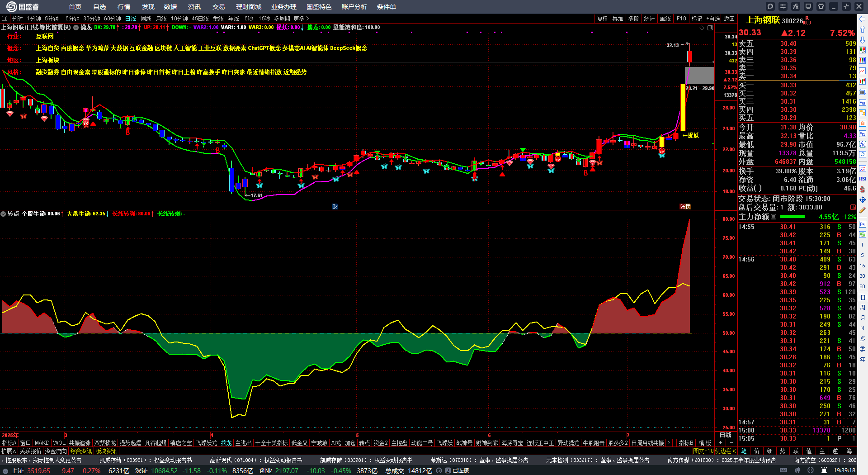
Task: Click the round dropdown icon left of 上证
Action: point(5,471)
